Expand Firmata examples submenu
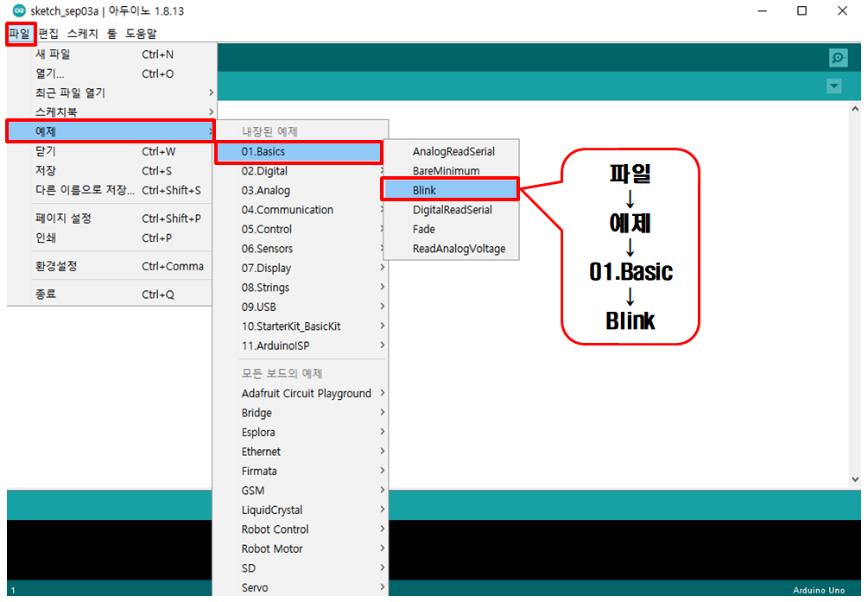This screenshot has height=602, width=868. (x=301, y=471)
